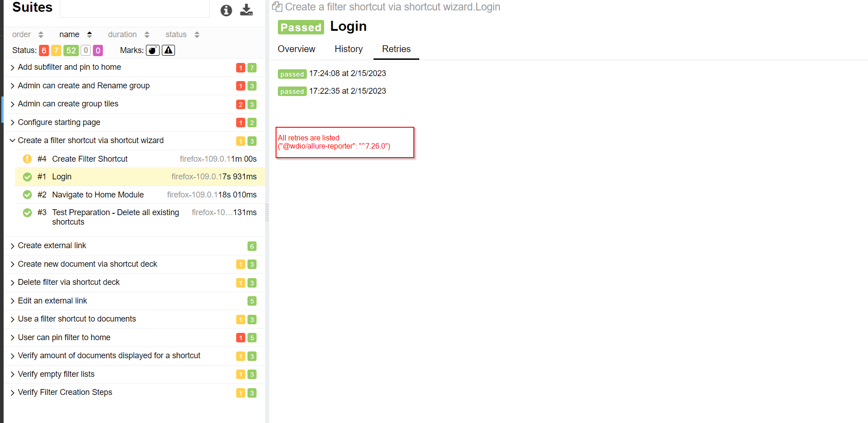Click the Suites heading
868x423 pixels.
point(32,7)
